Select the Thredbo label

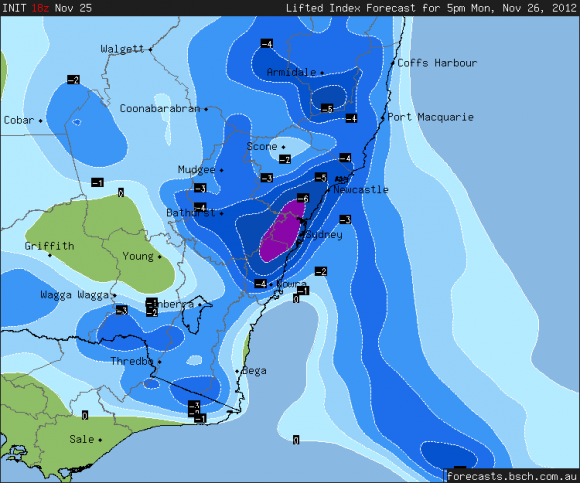coord(132,361)
